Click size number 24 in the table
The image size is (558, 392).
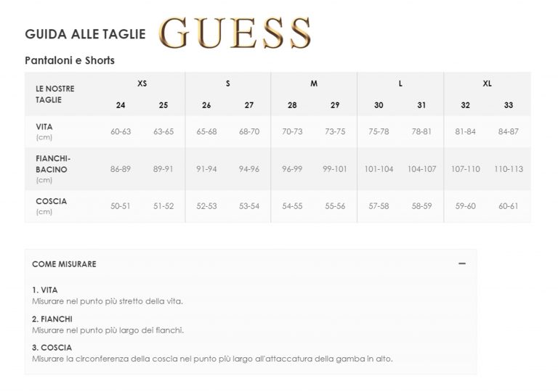coord(121,105)
